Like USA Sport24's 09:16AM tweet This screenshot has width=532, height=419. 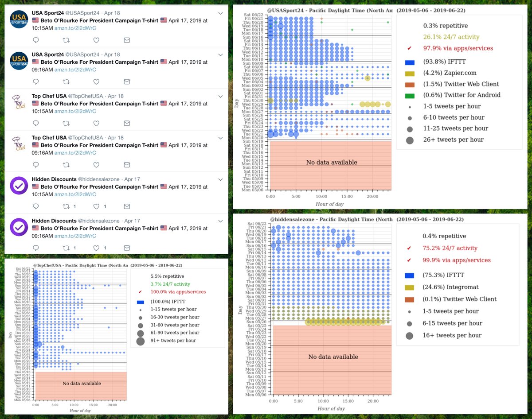(x=96, y=81)
